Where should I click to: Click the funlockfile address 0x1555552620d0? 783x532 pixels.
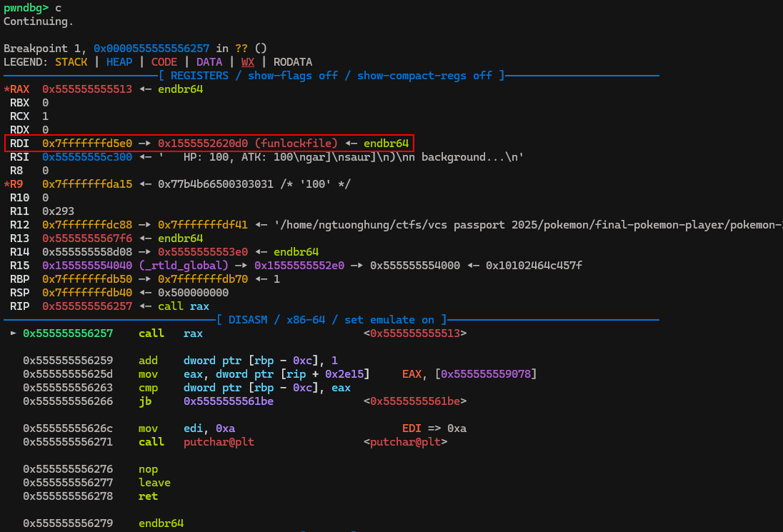(x=203, y=144)
